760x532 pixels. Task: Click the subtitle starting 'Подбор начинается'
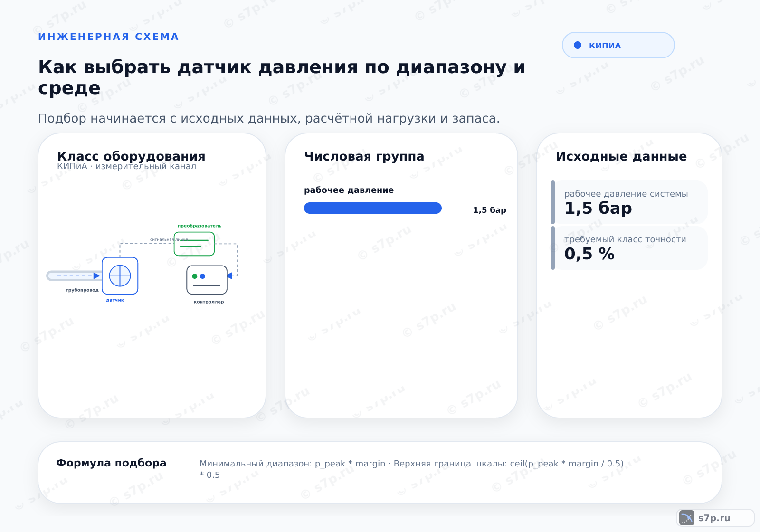[x=269, y=118]
